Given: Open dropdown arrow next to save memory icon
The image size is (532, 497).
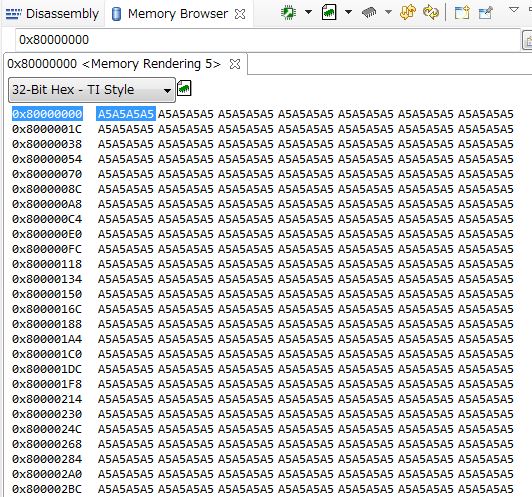Looking at the screenshot, I should click(348, 12).
